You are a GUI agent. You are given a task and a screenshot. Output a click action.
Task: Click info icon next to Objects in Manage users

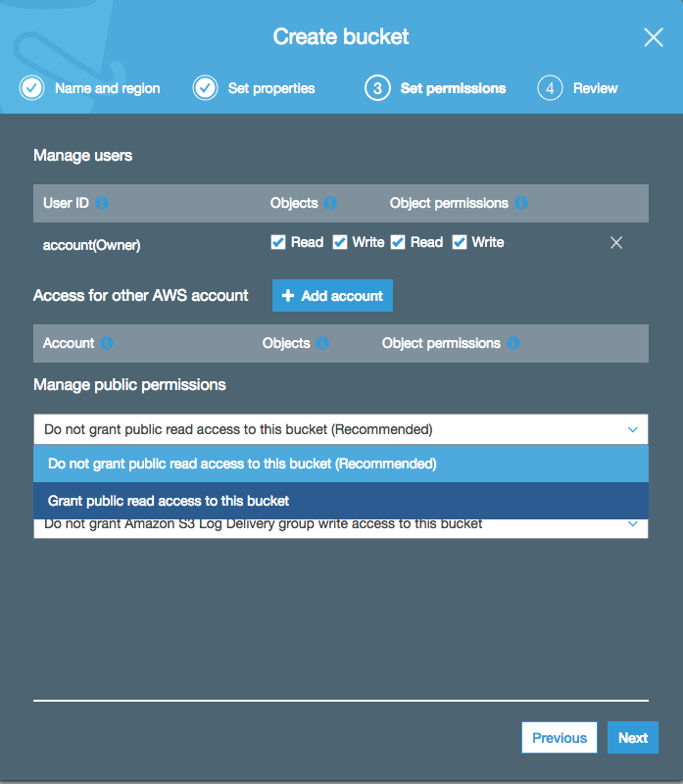coord(330,203)
